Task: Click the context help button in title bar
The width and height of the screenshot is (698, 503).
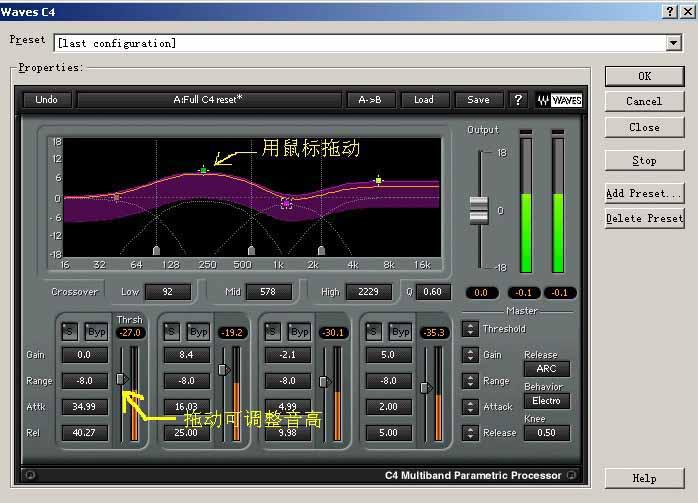Action: [668, 10]
